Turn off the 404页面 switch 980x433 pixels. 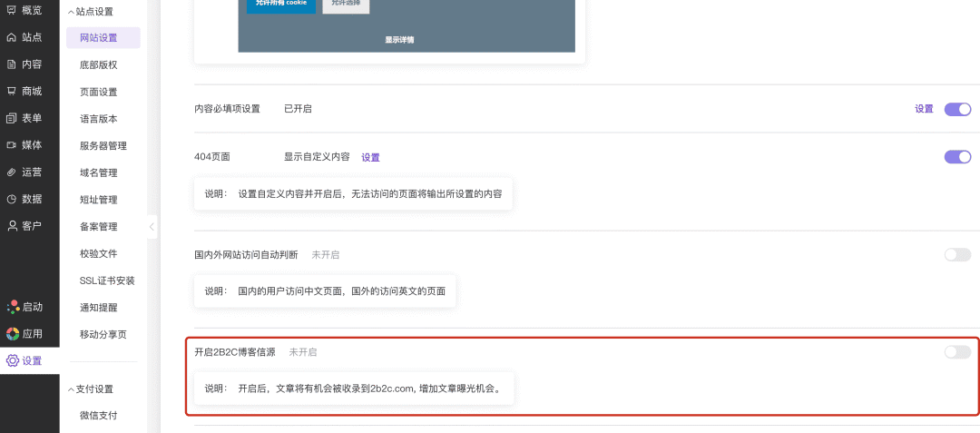pos(957,157)
